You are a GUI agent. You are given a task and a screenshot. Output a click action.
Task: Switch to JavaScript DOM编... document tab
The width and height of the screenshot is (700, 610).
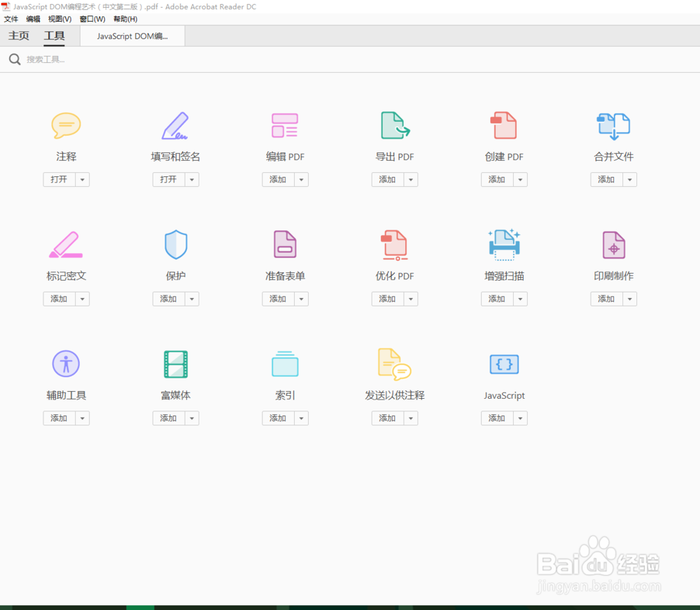pyautogui.click(x=132, y=36)
